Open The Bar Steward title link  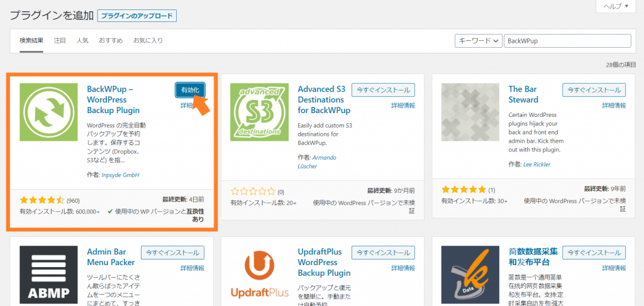(523, 94)
